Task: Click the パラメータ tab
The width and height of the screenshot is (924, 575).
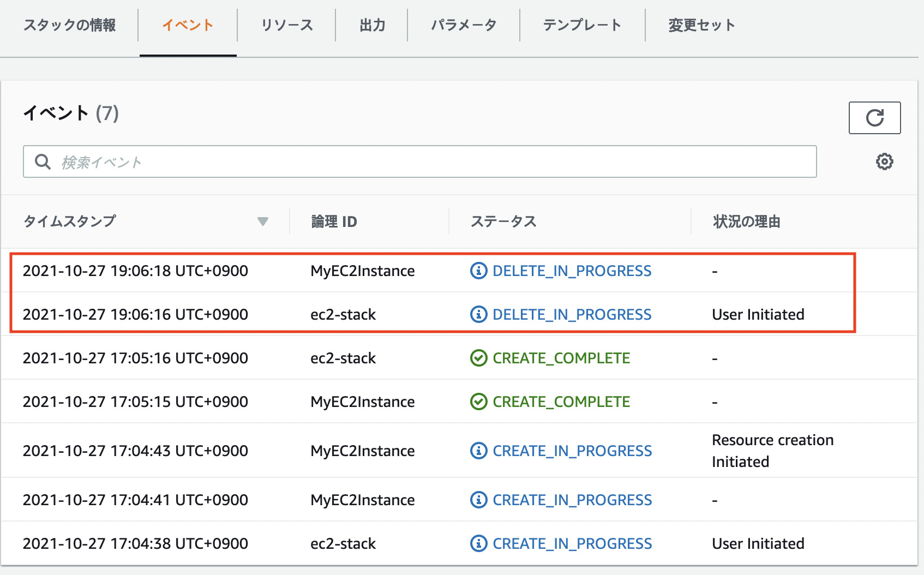Action: [x=463, y=25]
